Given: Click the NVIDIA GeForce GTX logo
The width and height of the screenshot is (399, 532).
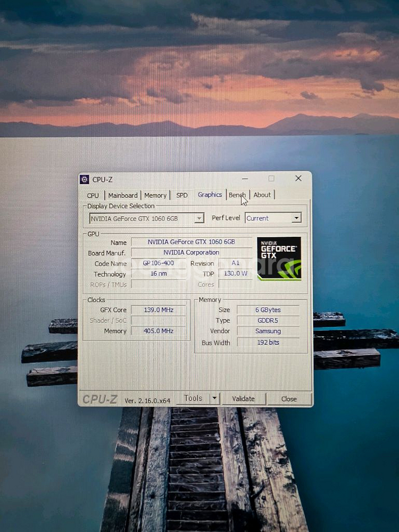Looking at the screenshot, I should (279, 259).
